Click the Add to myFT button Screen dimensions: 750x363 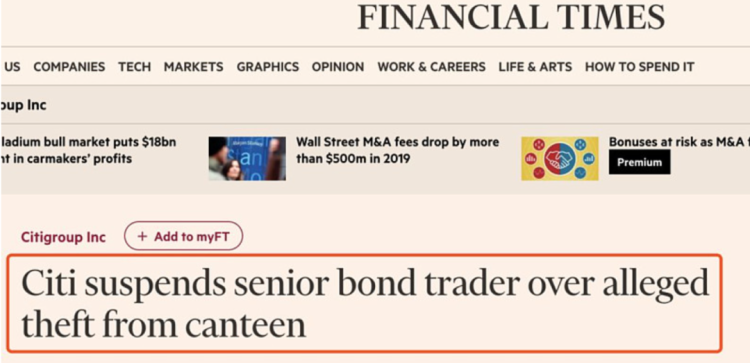[184, 236]
